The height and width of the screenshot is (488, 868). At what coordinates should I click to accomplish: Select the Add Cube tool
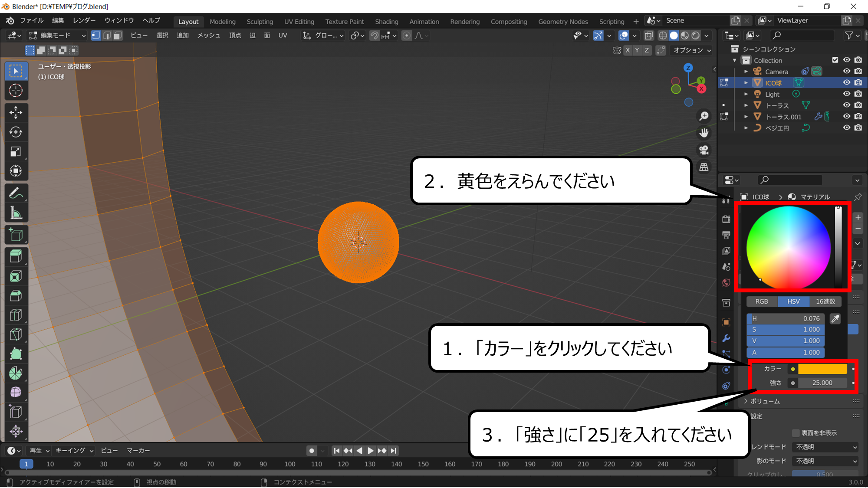16,235
